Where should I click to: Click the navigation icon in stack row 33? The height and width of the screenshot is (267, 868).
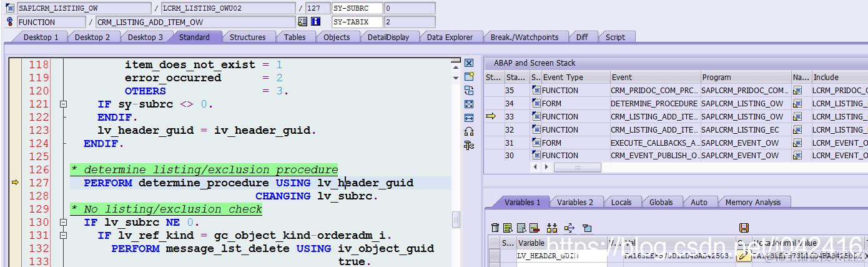coord(797,116)
